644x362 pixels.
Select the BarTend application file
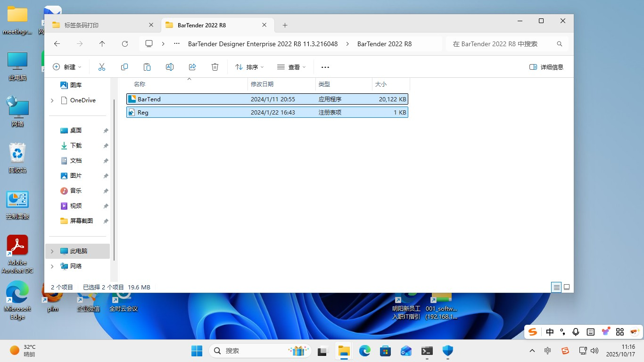[267, 99]
